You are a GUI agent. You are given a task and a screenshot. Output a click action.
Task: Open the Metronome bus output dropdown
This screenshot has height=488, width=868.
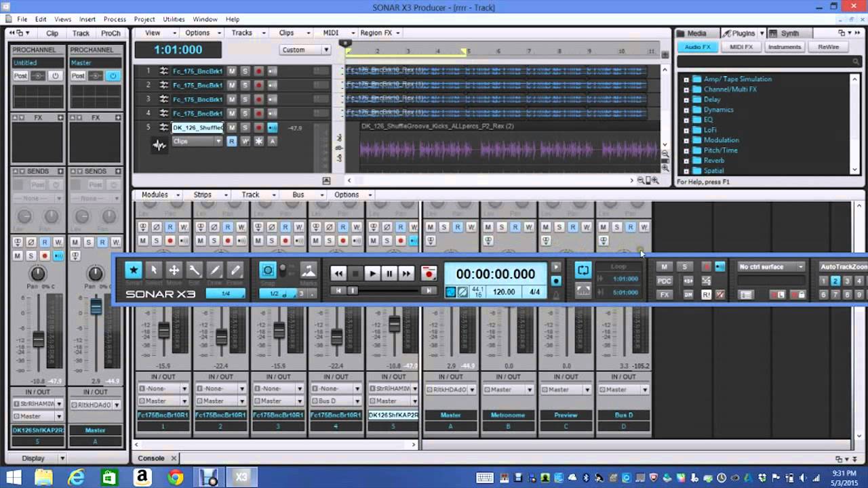(508, 390)
